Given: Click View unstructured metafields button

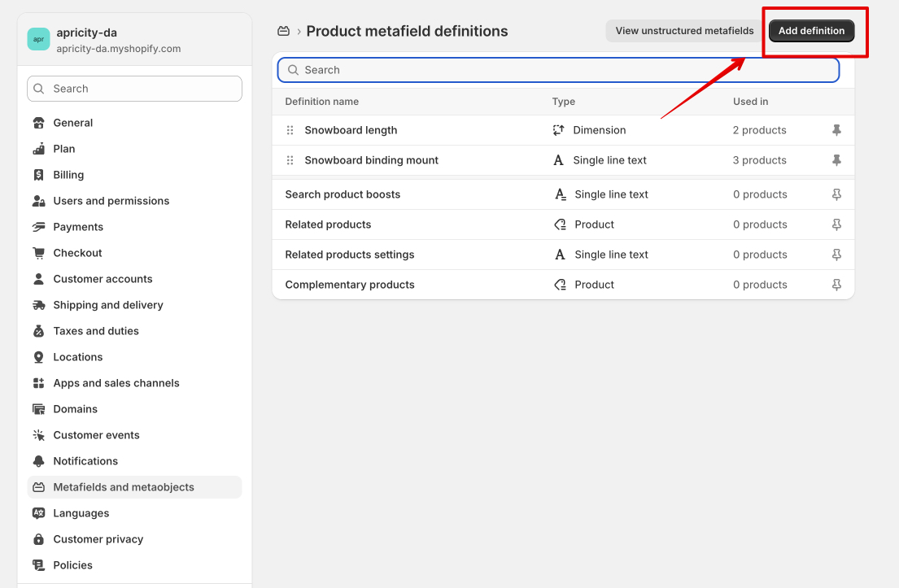Looking at the screenshot, I should (684, 31).
